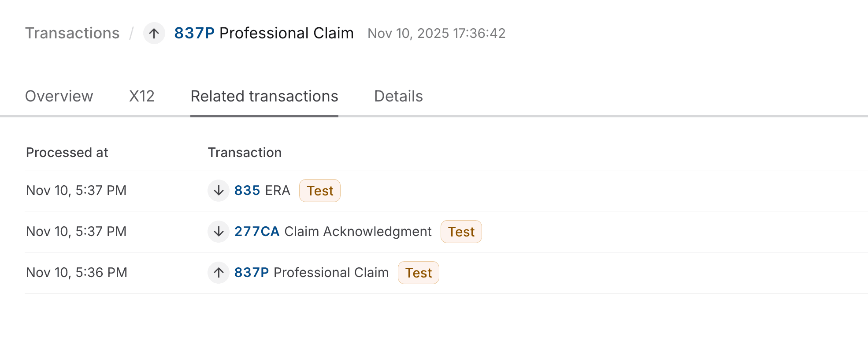
Task: Click the inbound arrow beside 277CA Claim Acknowledgment
Action: 218,232
